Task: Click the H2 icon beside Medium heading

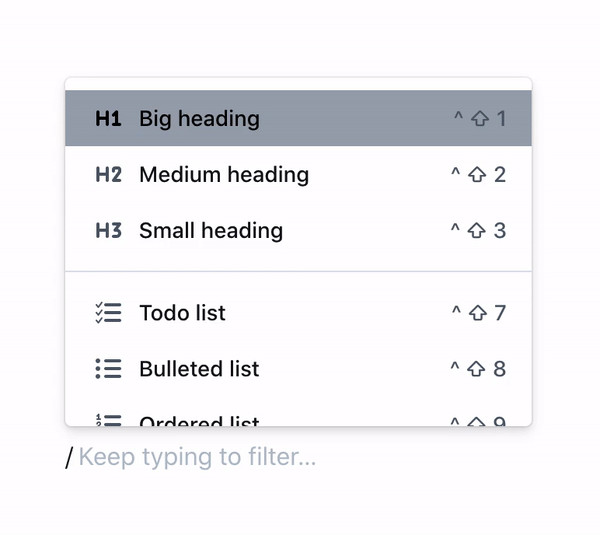Action: 108,175
